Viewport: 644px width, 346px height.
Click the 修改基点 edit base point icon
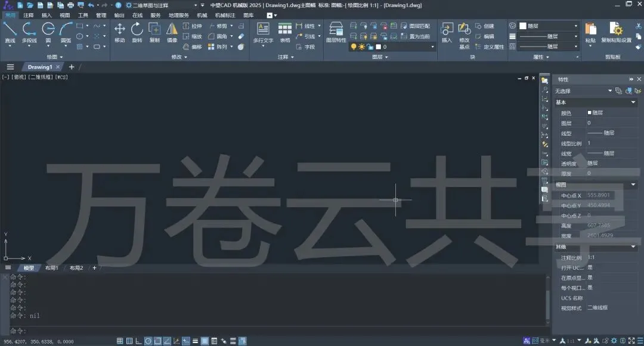point(464,36)
